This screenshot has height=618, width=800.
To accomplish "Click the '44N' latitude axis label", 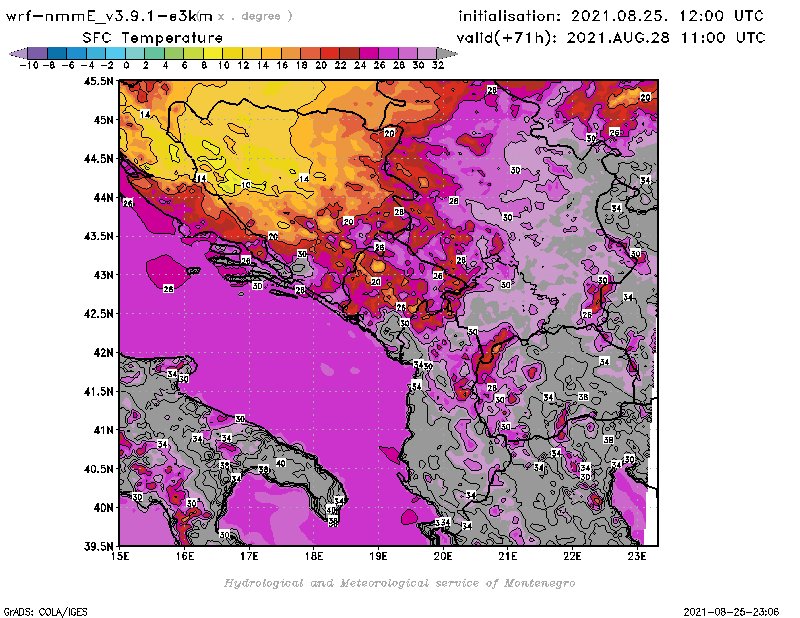I will pyautogui.click(x=104, y=197).
